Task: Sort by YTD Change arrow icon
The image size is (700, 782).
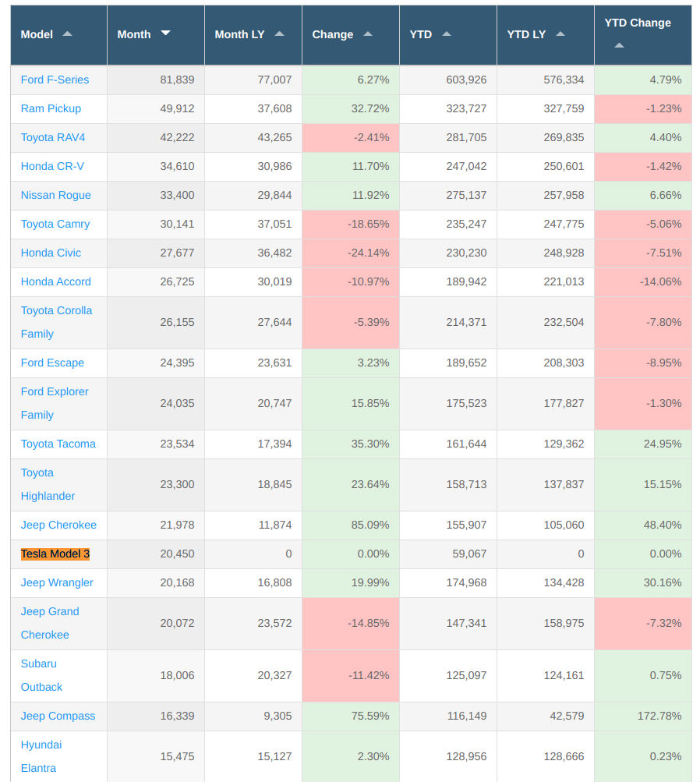Action: pyautogui.click(x=619, y=45)
